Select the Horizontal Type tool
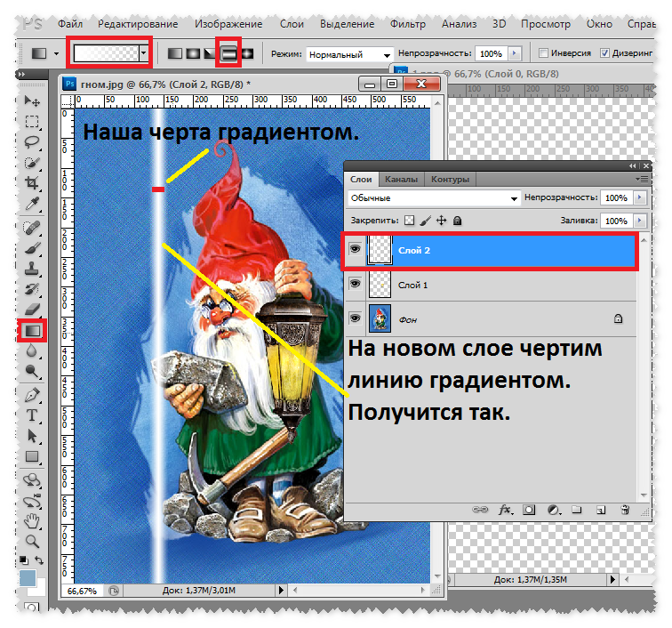 (32, 415)
